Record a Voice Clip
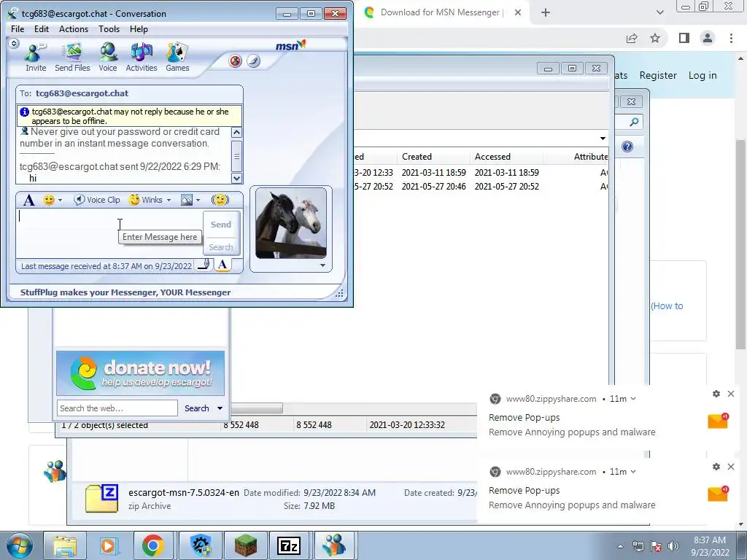 click(97, 200)
